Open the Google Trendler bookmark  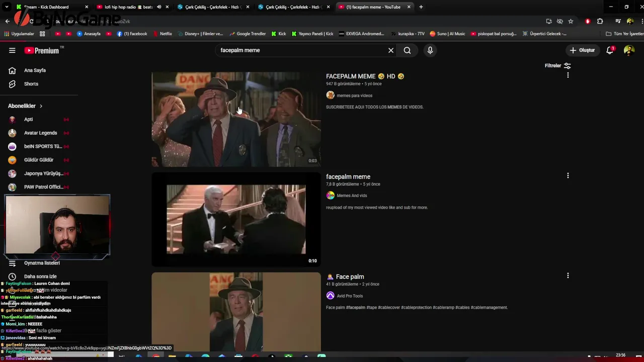248,34
